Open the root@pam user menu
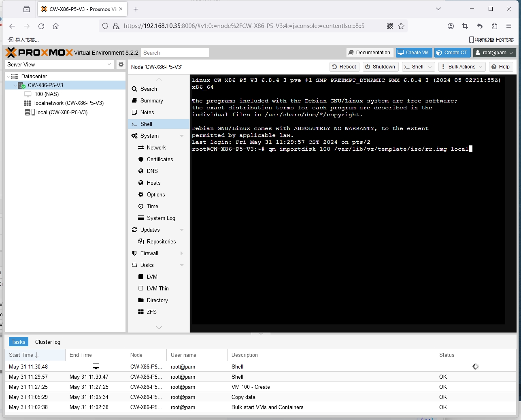 click(x=494, y=53)
